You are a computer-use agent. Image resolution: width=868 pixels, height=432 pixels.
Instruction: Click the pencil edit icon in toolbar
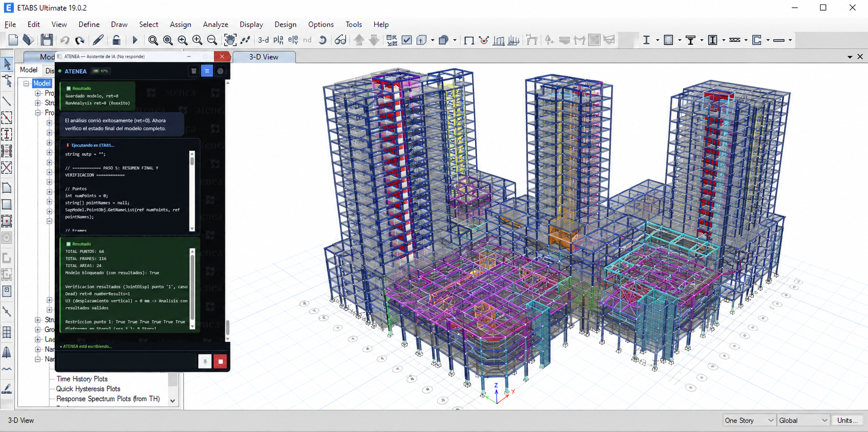tap(98, 40)
